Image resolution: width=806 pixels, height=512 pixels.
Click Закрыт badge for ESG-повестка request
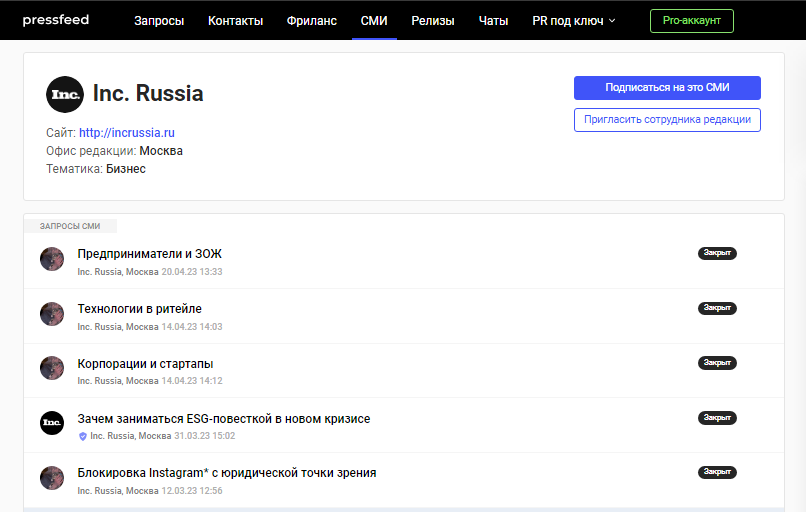[x=717, y=417]
